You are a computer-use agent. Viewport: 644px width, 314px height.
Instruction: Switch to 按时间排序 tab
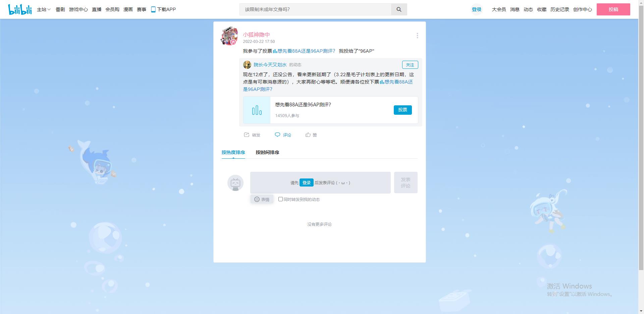(267, 152)
